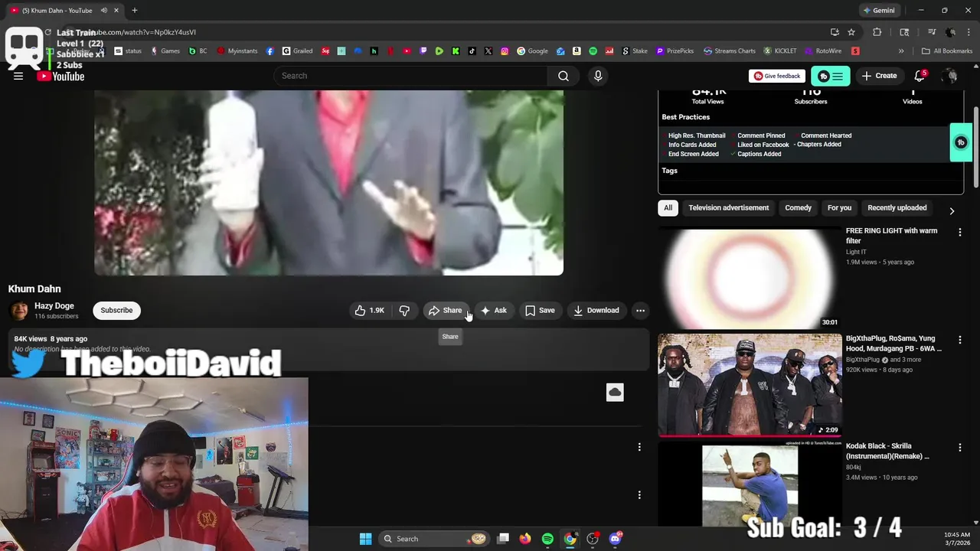
Task: Click the TubeBuddy side tab icon
Action: (x=961, y=142)
